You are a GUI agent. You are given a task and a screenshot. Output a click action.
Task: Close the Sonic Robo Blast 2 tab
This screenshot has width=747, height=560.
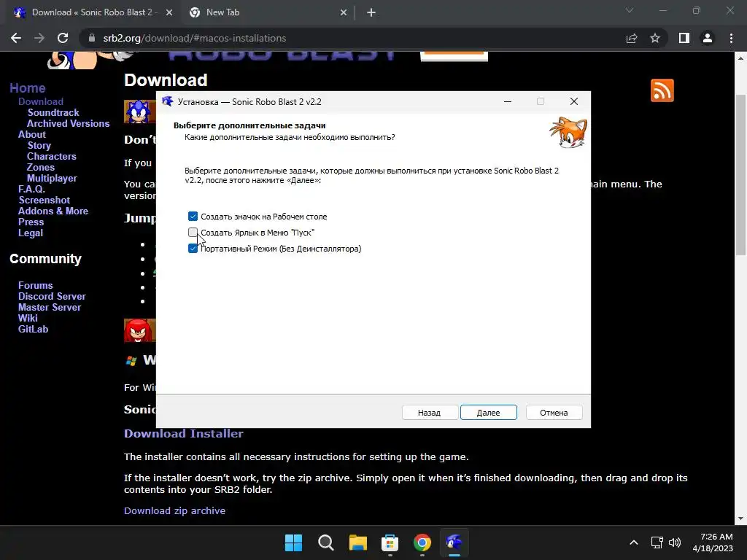[169, 12]
